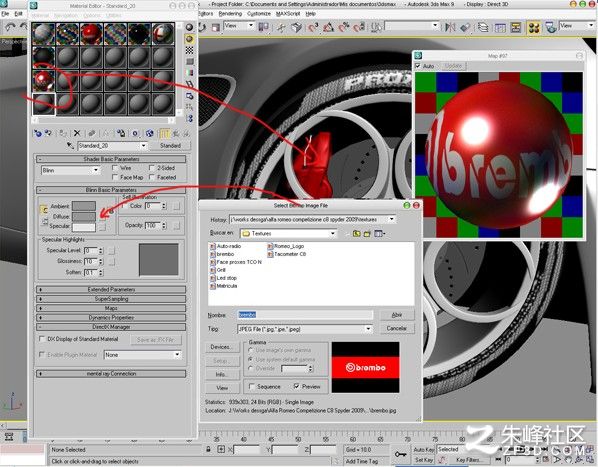Click selection lock icon in status bar

(208, 449)
